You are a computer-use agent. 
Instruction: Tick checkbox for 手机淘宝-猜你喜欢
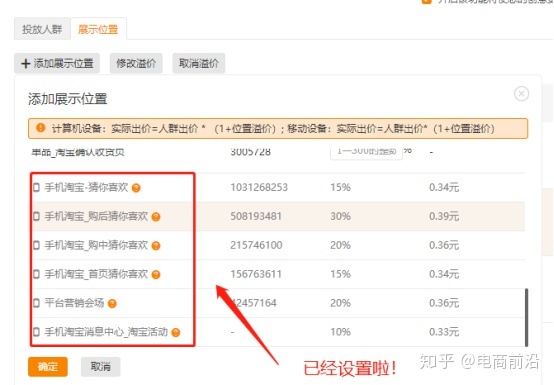coord(36,187)
